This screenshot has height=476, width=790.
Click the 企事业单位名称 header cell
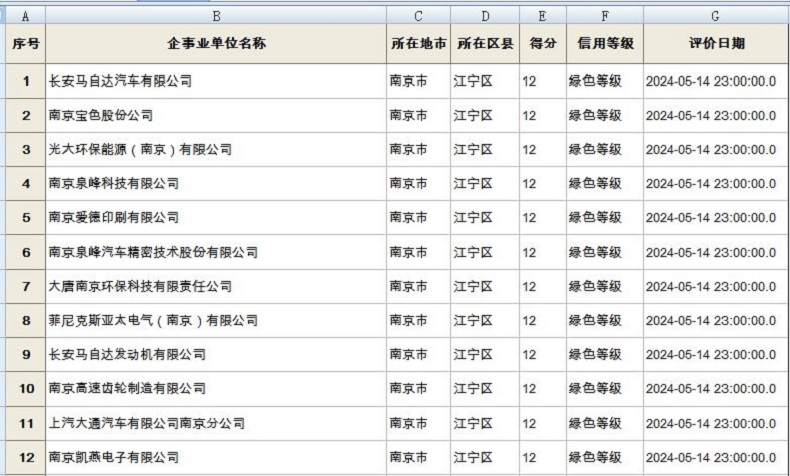216,43
